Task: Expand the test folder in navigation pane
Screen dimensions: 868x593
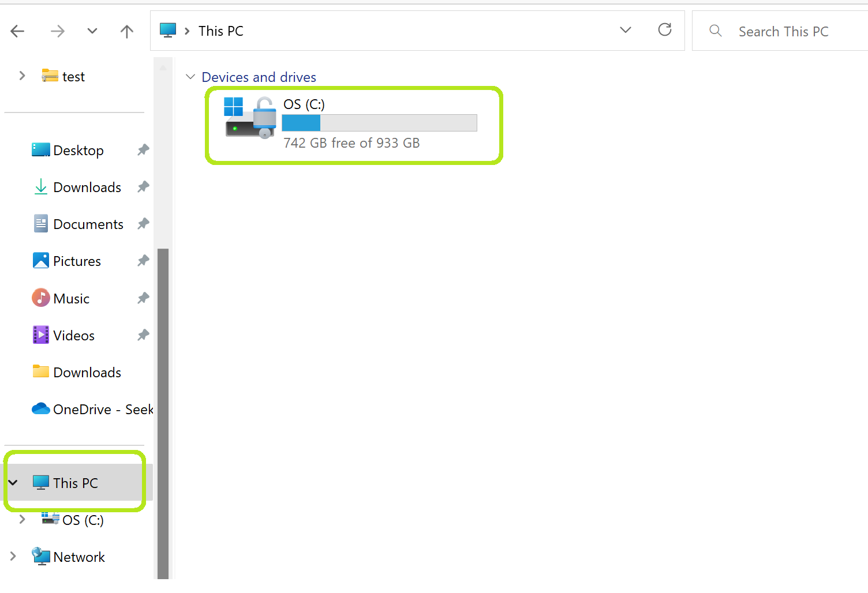Action: (x=22, y=76)
